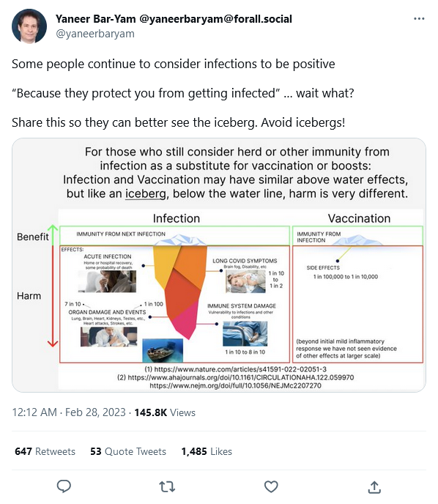View the 53 Quote Tweets list
The width and height of the screenshot is (438, 504).
coord(128,451)
